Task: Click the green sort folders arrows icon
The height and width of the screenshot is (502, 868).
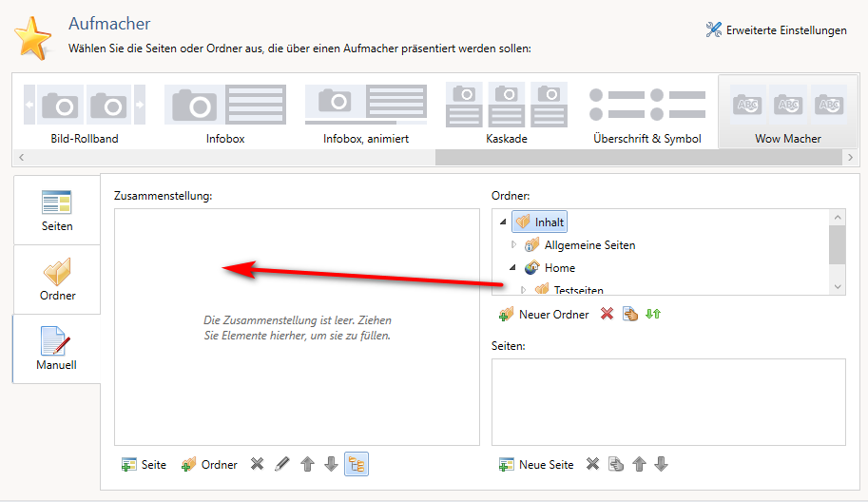Action: tap(653, 314)
